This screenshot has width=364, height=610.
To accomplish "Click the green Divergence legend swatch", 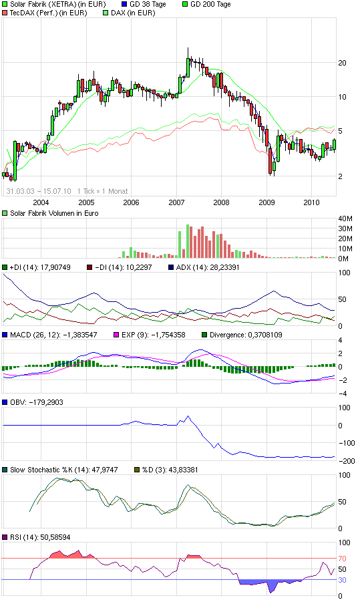I will [x=204, y=335].
